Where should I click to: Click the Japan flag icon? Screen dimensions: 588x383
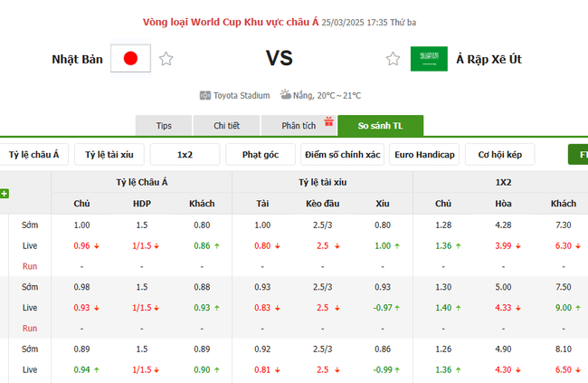click(130, 59)
